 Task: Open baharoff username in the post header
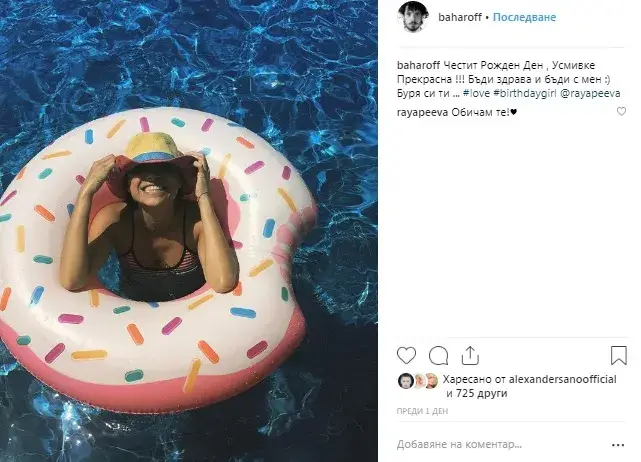pyautogui.click(x=460, y=17)
